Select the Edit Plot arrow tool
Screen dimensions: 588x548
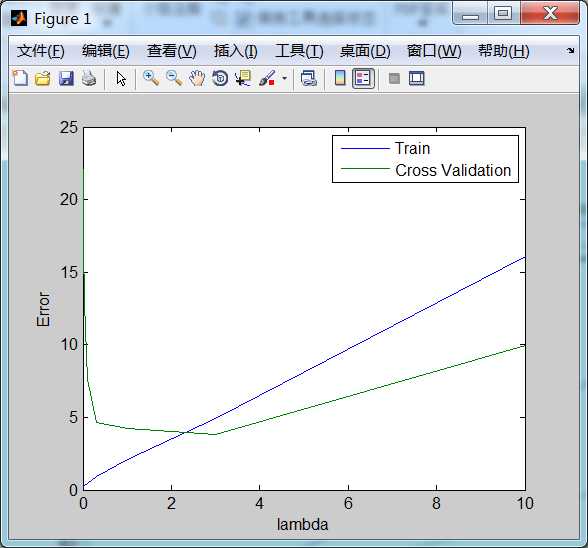tap(121, 79)
